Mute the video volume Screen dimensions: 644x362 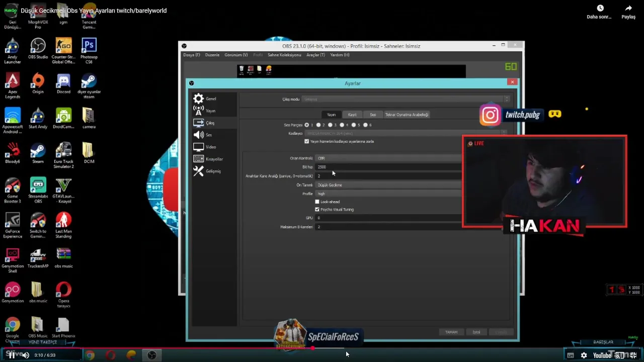(25, 355)
